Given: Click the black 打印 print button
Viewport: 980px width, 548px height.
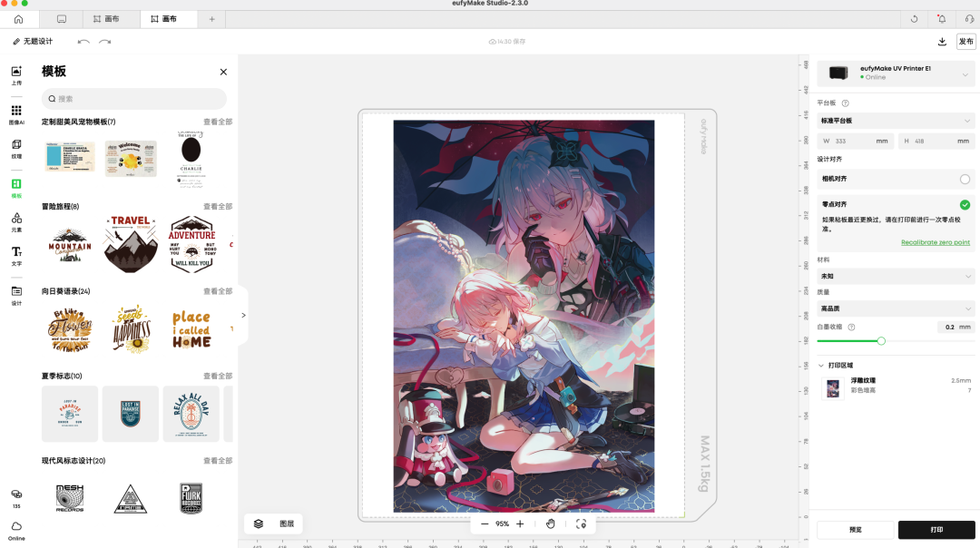Looking at the screenshot, I should tap(936, 530).
